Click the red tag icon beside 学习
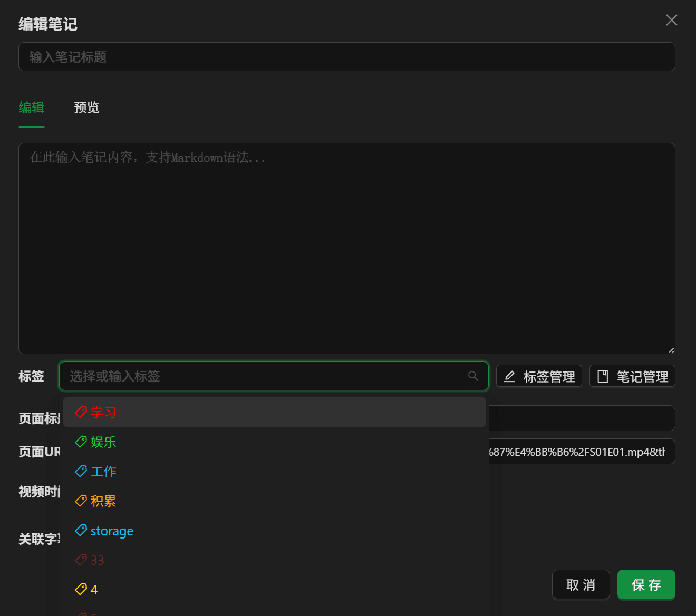Image resolution: width=696 pixels, height=616 pixels. (81, 412)
